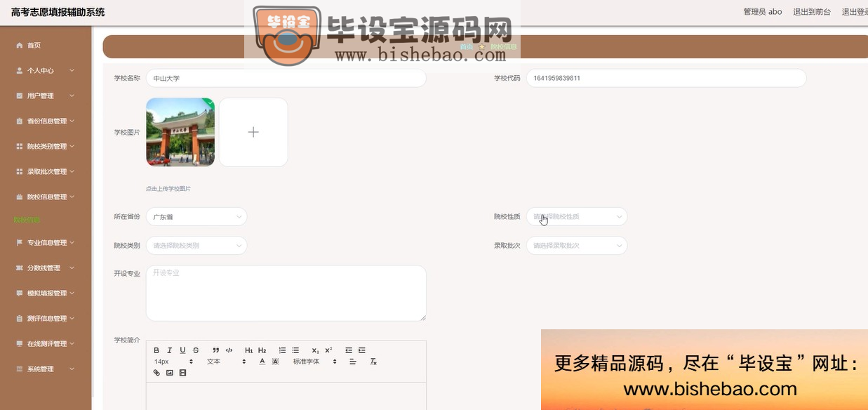868x410 pixels.
Task: Expand the 分数线管理 menu
Action: click(46, 267)
